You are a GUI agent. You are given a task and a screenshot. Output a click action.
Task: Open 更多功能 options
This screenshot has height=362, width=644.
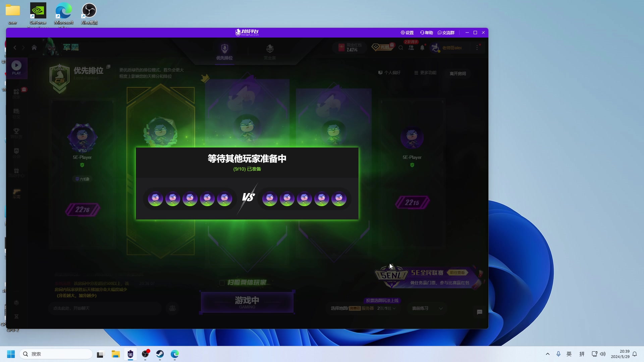425,73
